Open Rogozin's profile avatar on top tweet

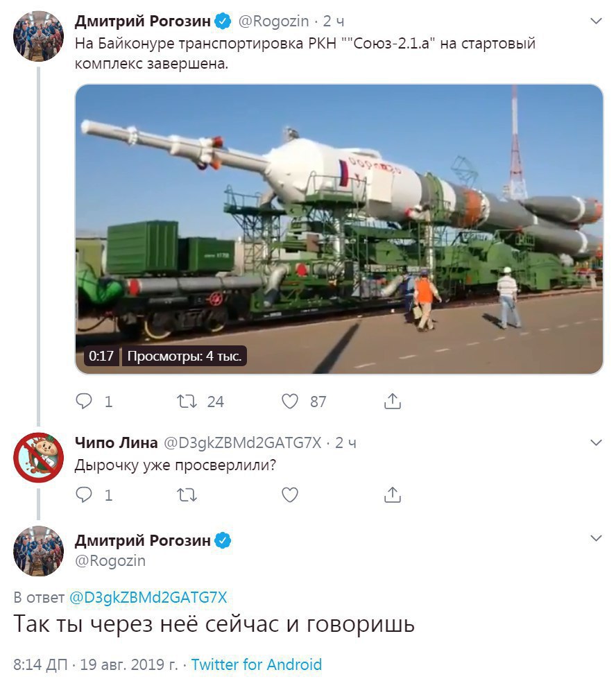tap(39, 36)
